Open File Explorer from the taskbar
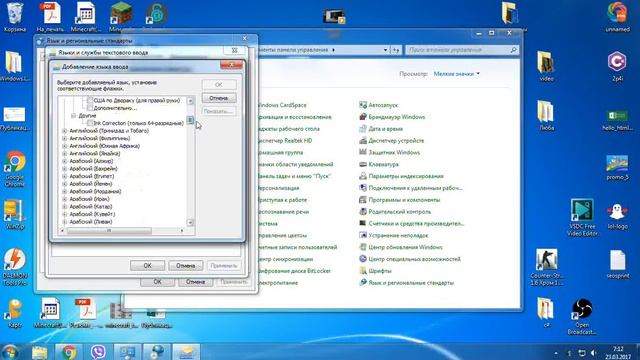640x360 pixels. [x=40, y=352]
